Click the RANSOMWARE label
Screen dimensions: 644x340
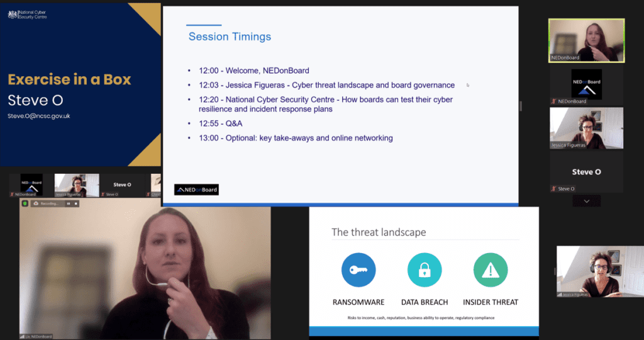pos(358,302)
